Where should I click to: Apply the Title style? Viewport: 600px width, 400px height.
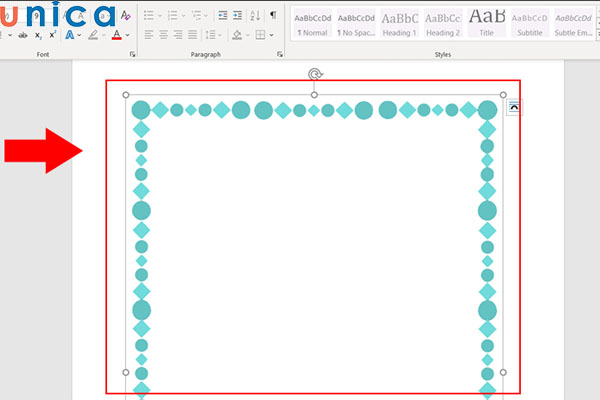point(487,24)
